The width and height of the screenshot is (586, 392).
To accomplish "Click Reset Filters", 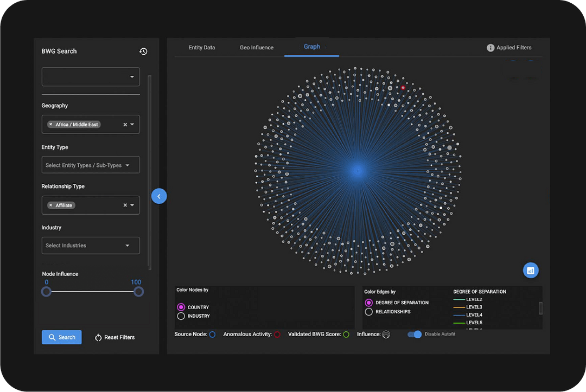I will click(x=114, y=337).
